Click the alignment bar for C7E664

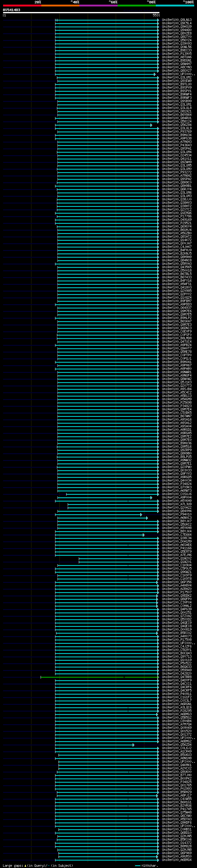pyautogui.click(x=100, y=535)
